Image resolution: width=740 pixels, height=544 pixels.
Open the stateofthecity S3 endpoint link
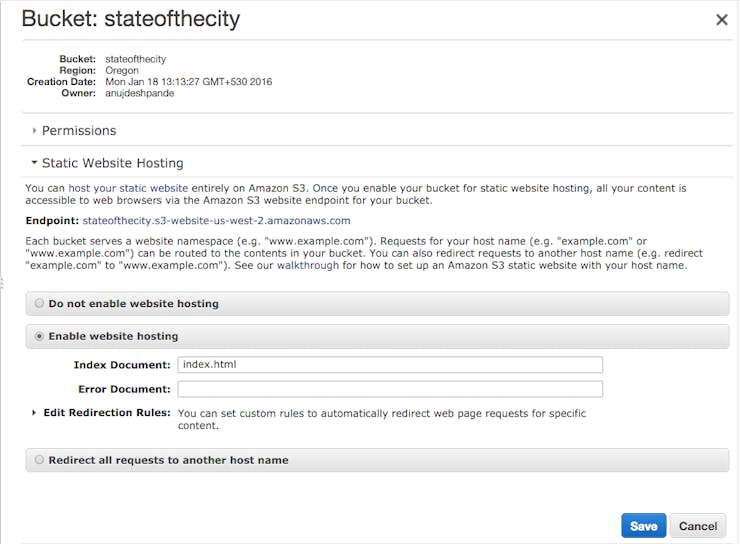pyautogui.click(x=216, y=221)
